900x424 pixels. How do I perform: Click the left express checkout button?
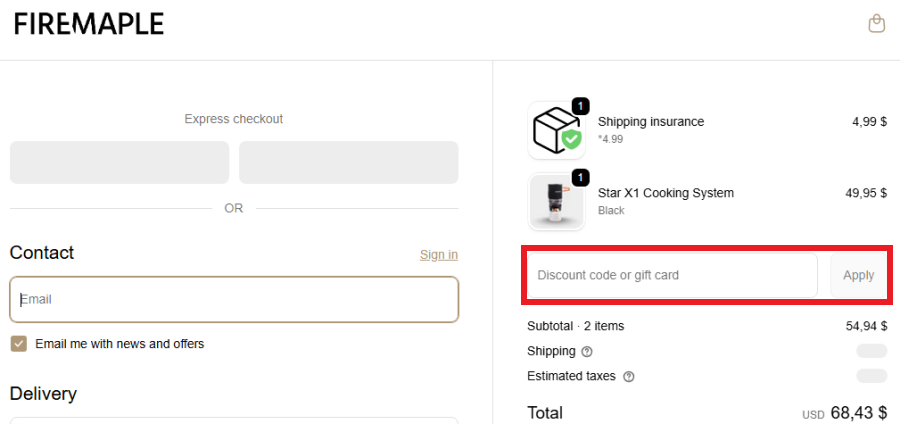[x=119, y=162]
